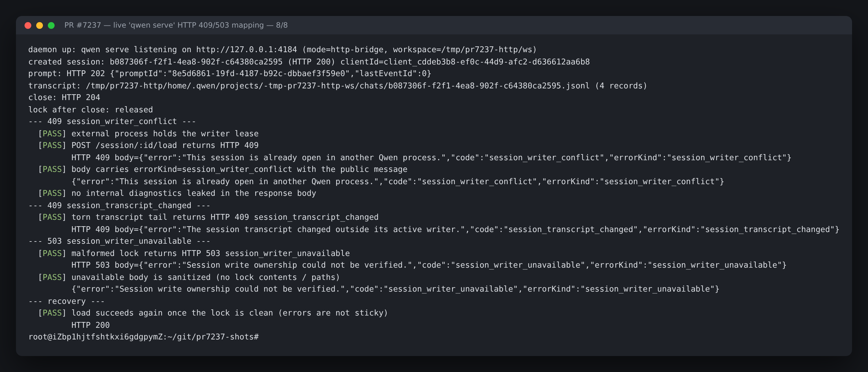The height and width of the screenshot is (372, 868).
Task: Click PASS badge for POST /session/:id/load
Action: [x=52, y=145]
